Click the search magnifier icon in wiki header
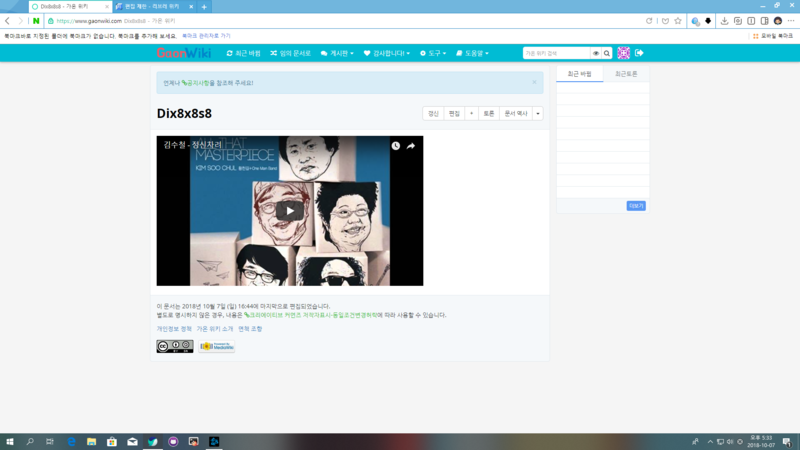 [x=607, y=53]
